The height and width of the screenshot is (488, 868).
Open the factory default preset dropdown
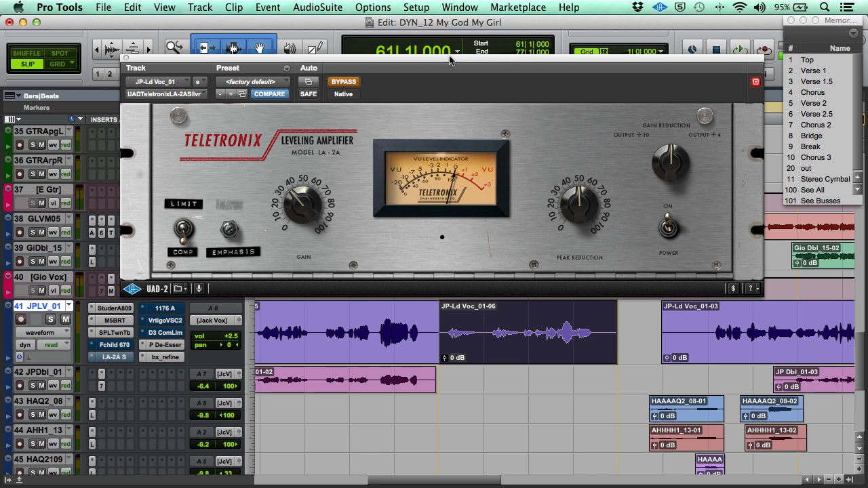point(253,81)
